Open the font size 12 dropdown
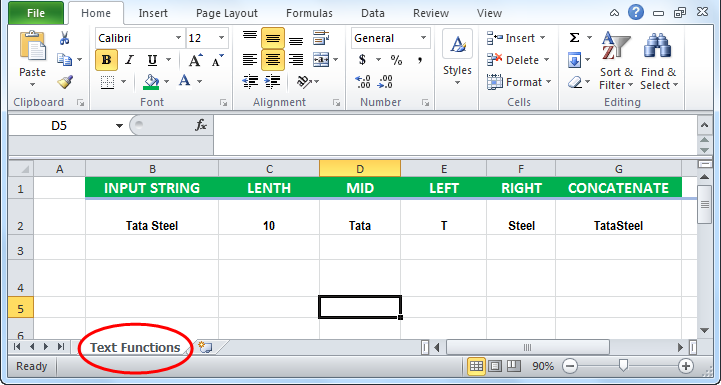Image resolution: width=721 pixels, height=385 pixels. [x=222, y=38]
